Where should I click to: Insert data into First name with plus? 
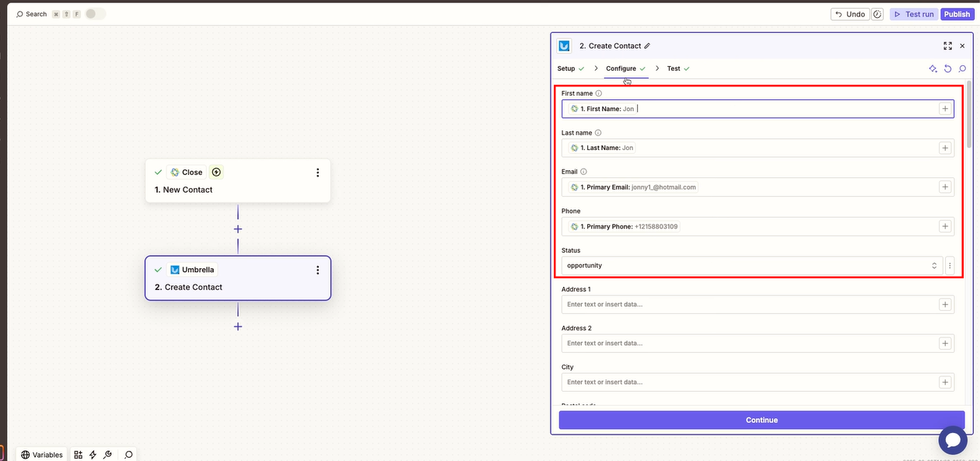(945, 109)
